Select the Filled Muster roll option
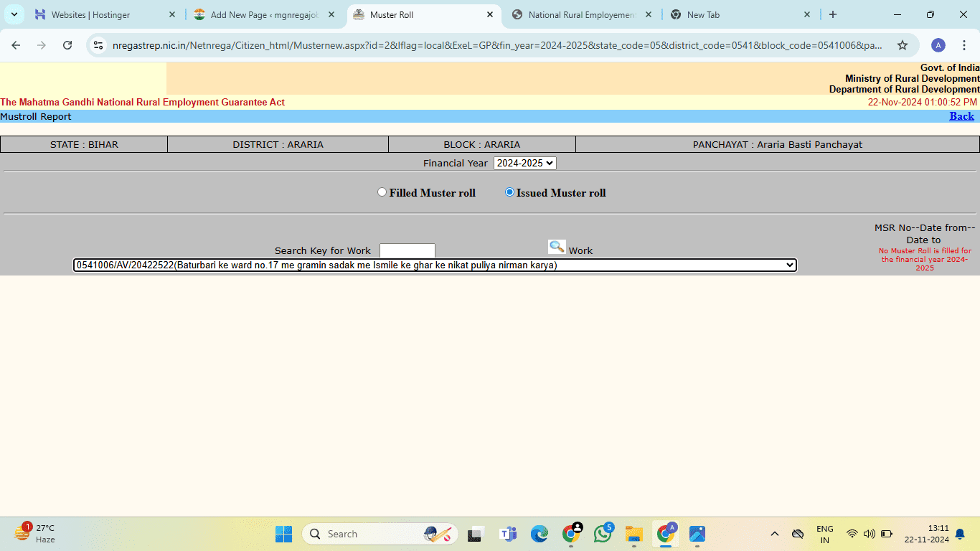 [382, 192]
